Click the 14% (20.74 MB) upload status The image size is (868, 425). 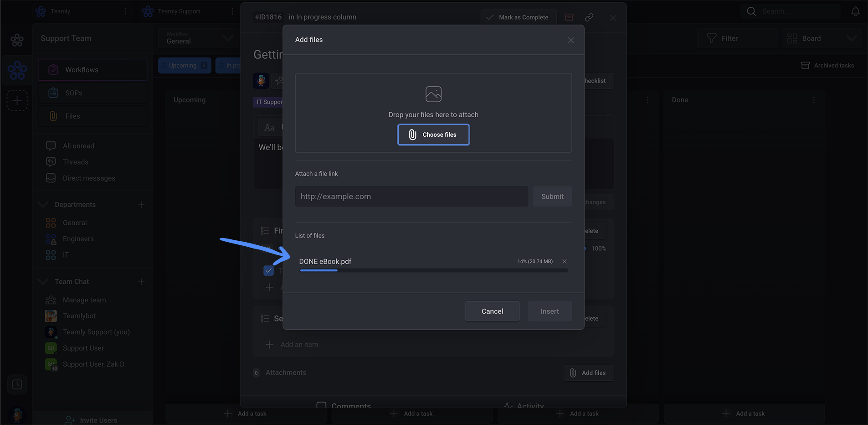[535, 261]
